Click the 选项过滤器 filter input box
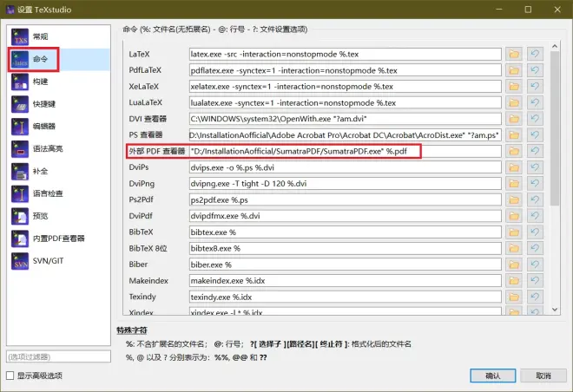Viewport: 573px width, 392px height. (58, 356)
